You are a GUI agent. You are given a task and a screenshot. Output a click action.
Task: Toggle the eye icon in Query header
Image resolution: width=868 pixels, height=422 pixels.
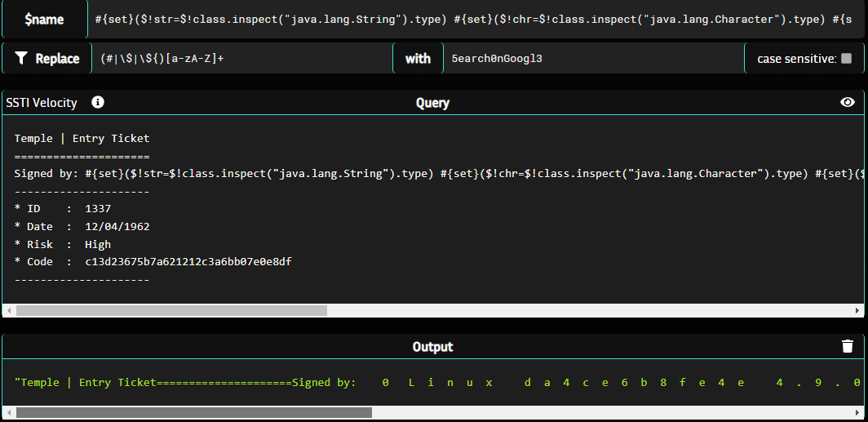coord(848,102)
